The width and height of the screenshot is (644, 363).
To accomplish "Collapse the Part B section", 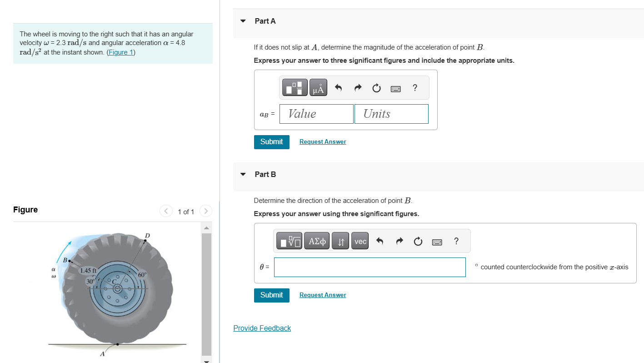I will point(243,174).
